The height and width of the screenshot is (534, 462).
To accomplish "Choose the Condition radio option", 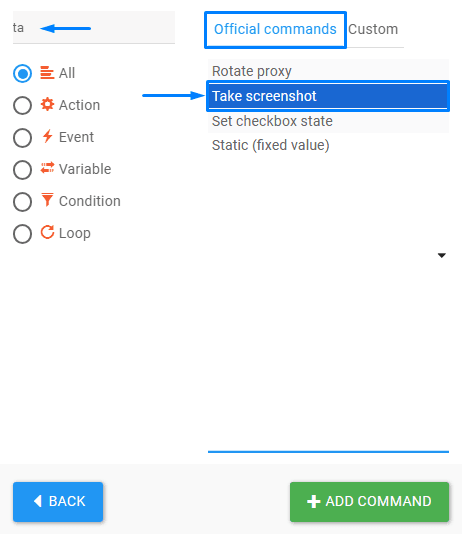I will (22, 202).
